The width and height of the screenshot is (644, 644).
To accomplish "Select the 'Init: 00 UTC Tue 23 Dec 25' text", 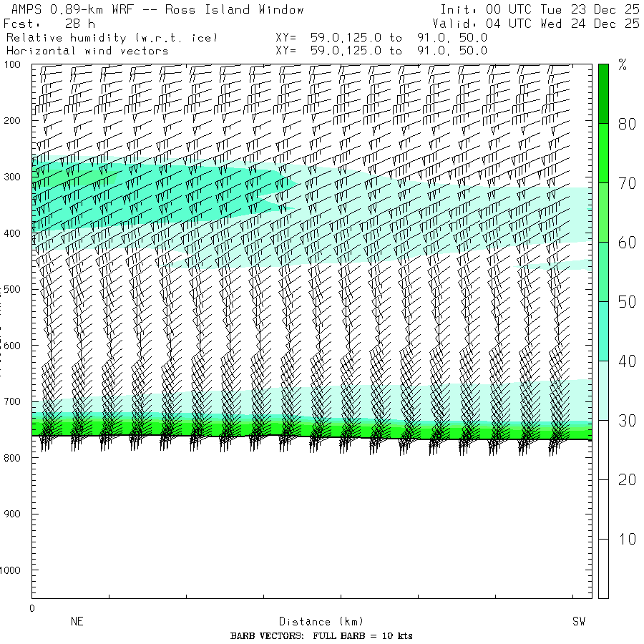I will 539,9.
